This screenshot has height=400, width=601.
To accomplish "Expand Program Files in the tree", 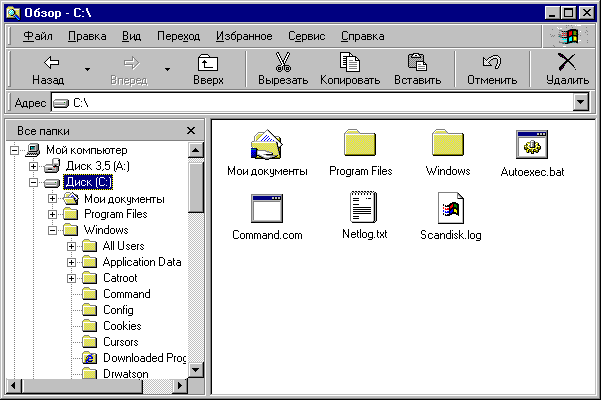I will pos(52,214).
